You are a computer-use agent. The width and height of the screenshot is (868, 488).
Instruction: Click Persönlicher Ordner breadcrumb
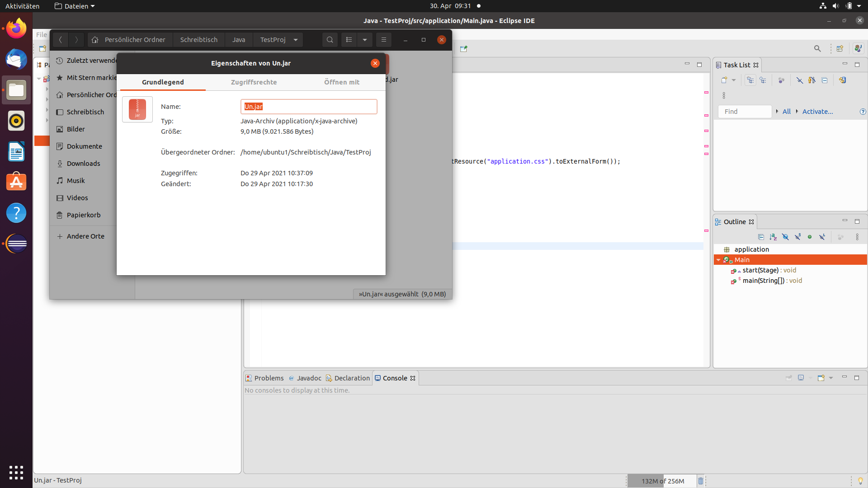[130, 40]
